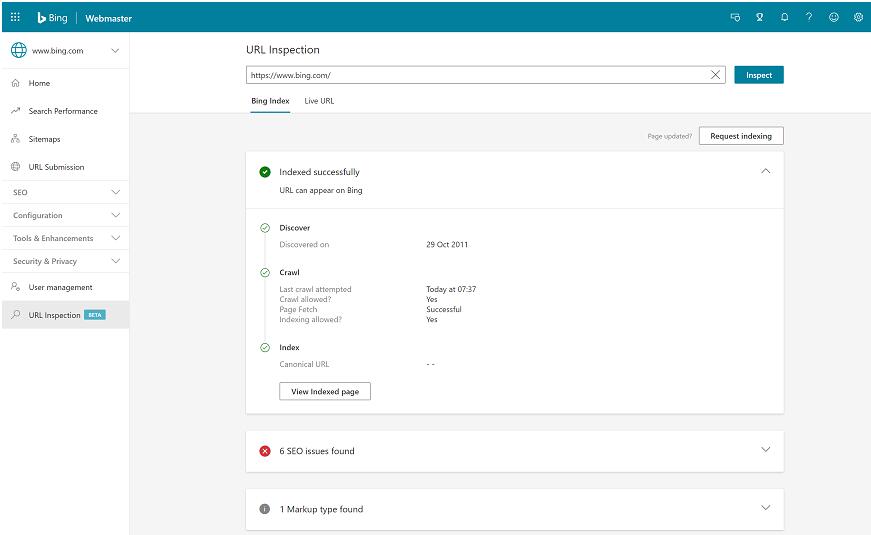Click the Sitemaps hierarchy icon
This screenshot has width=871, height=535.
point(16,139)
